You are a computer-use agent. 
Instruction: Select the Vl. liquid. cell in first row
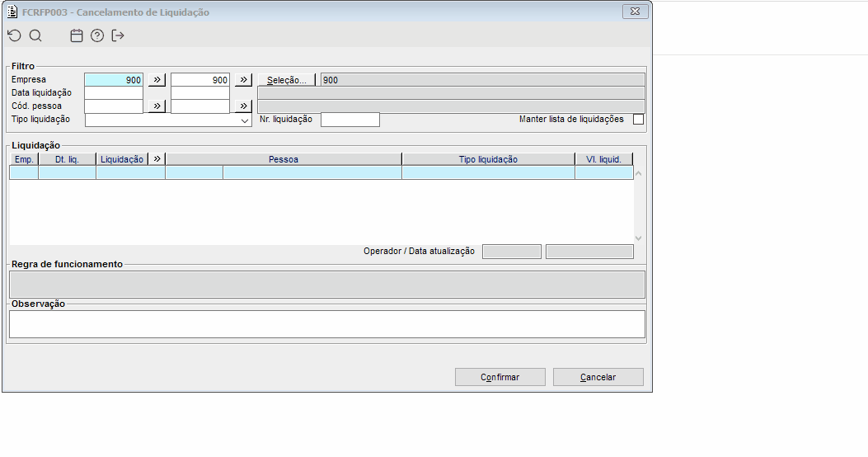pos(604,173)
